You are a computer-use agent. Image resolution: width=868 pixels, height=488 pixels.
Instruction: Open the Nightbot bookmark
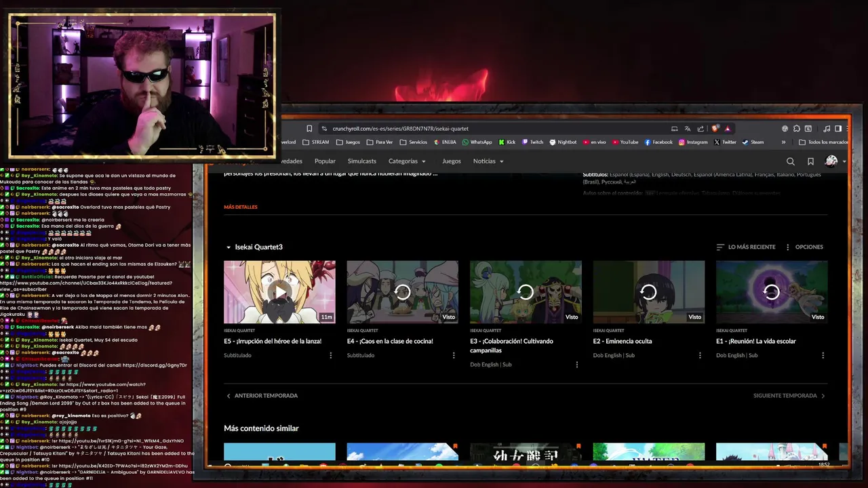(563, 142)
